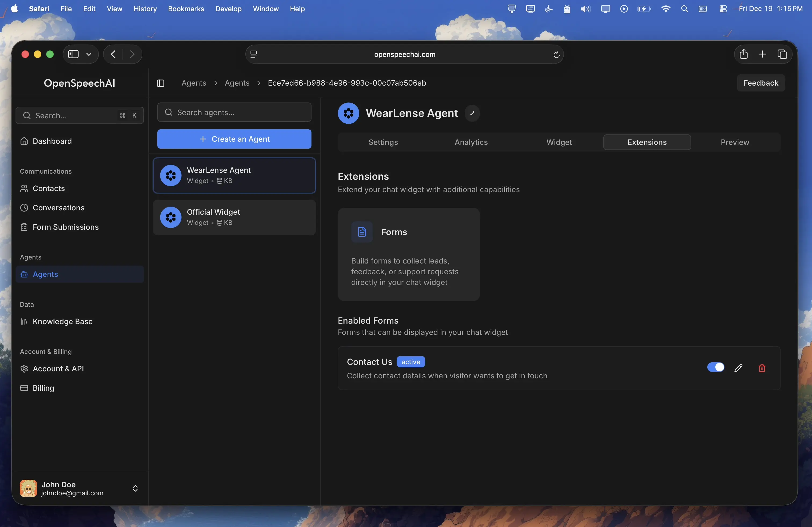Click the second Agents breadcrumb
Viewport: 812px width, 527px height.
tap(237, 83)
